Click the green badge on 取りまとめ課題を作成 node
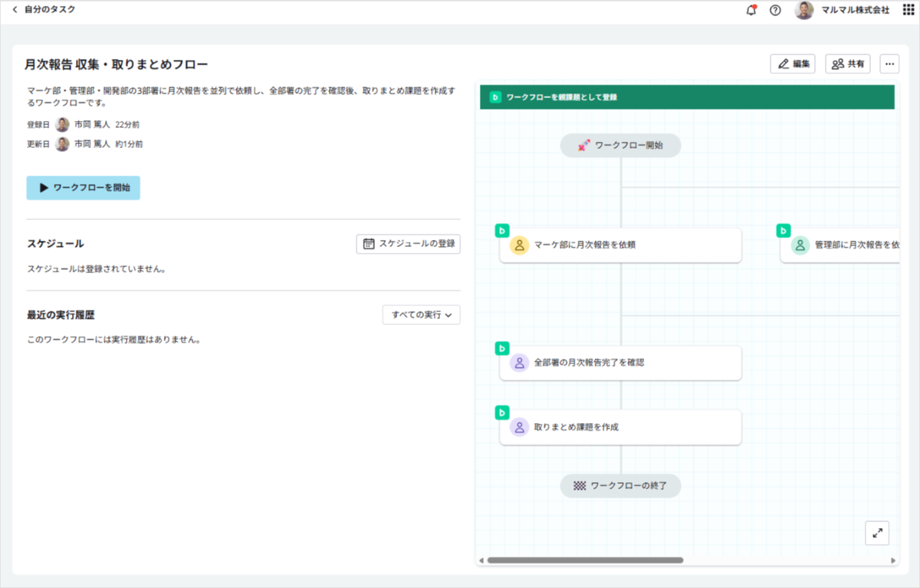Image resolution: width=920 pixels, height=588 pixels. 502,412
